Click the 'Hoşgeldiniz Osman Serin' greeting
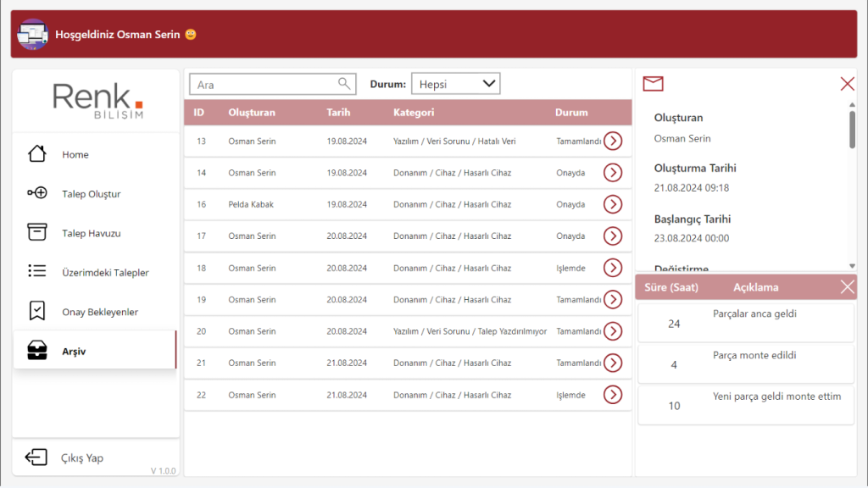Image resolution: width=868 pixels, height=488 pixels. pyautogui.click(x=117, y=34)
